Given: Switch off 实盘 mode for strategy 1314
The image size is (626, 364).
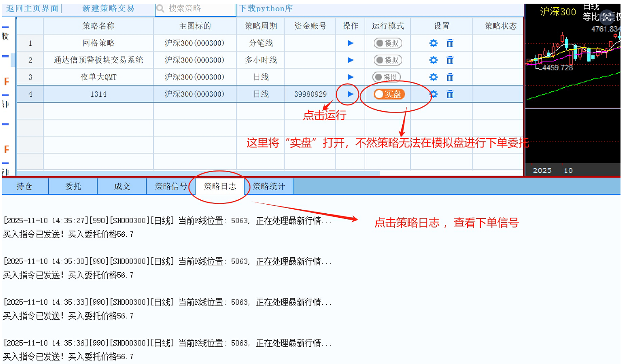Looking at the screenshot, I should click(389, 94).
